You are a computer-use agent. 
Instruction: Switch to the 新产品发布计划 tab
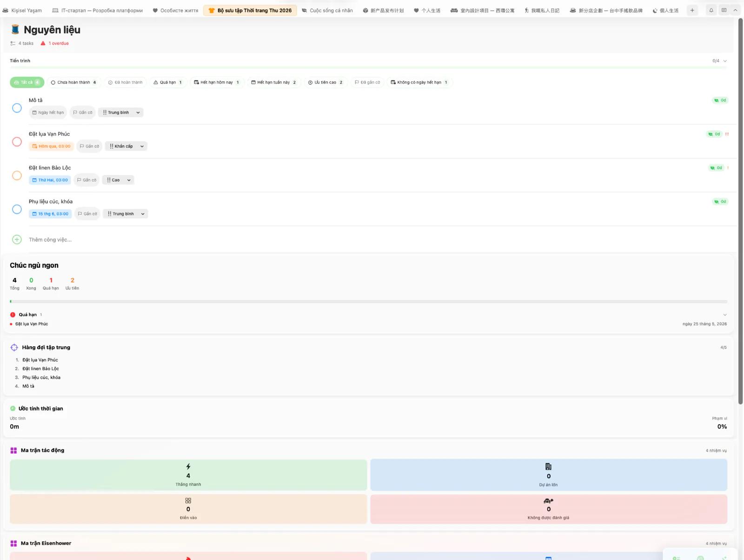pyautogui.click(x=383, y=10)
